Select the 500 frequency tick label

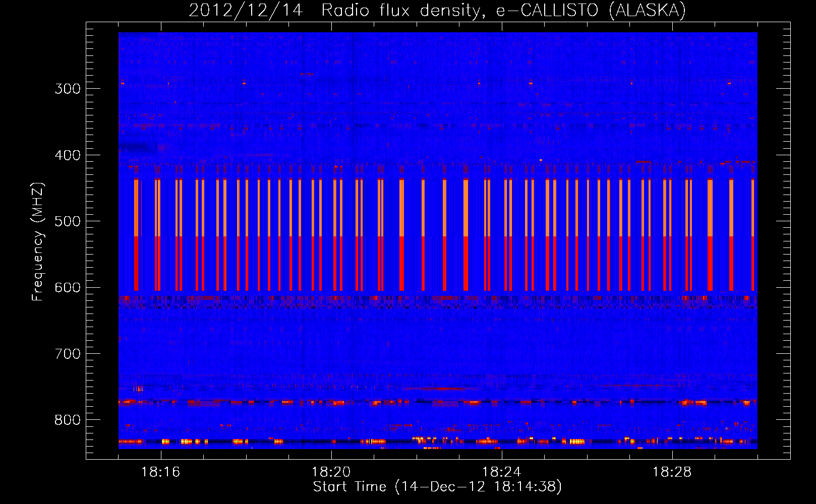pos(68,221)
